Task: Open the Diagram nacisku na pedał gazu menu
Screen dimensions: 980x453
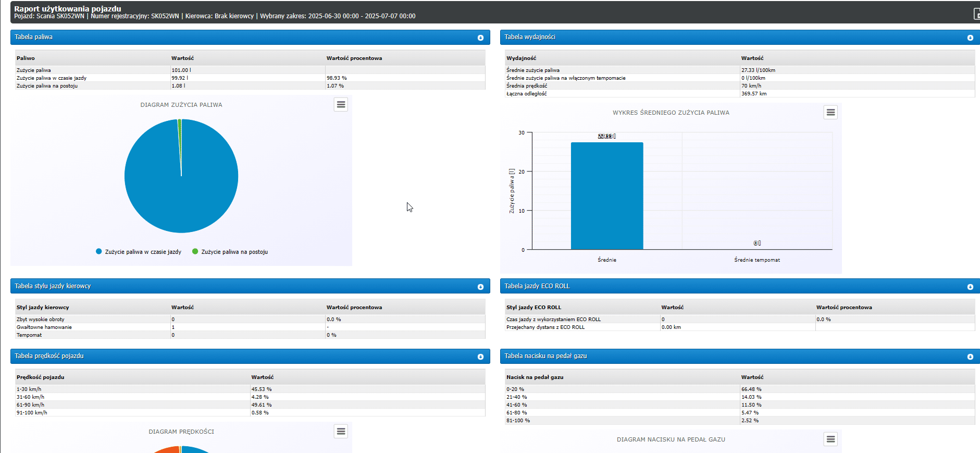Action: 830,439
